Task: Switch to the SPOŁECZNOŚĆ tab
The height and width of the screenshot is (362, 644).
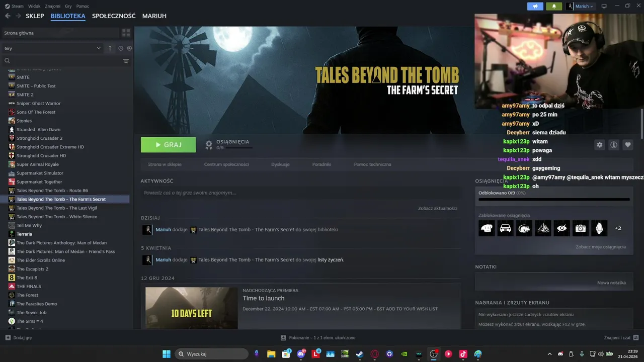Action: [114, 16]
